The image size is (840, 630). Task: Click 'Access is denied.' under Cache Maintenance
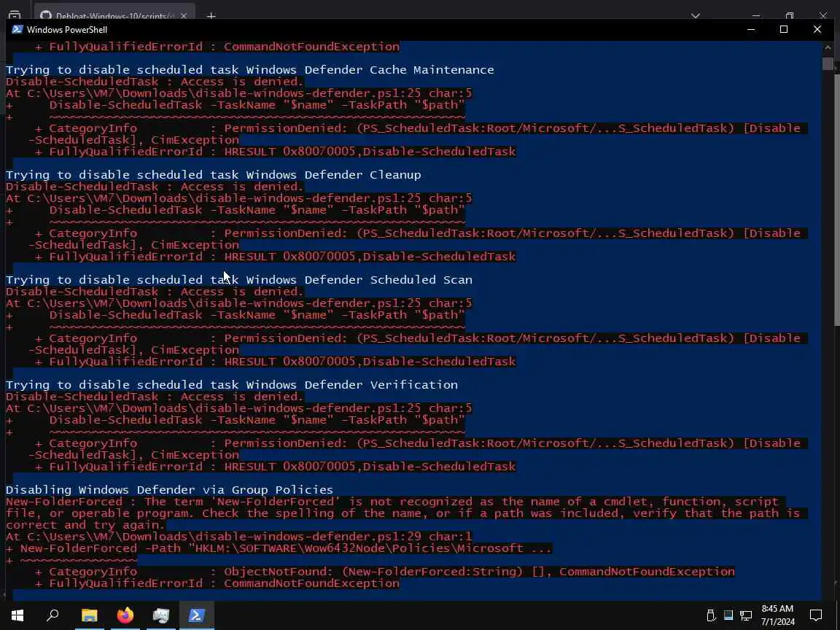click(x=242, y=82)
